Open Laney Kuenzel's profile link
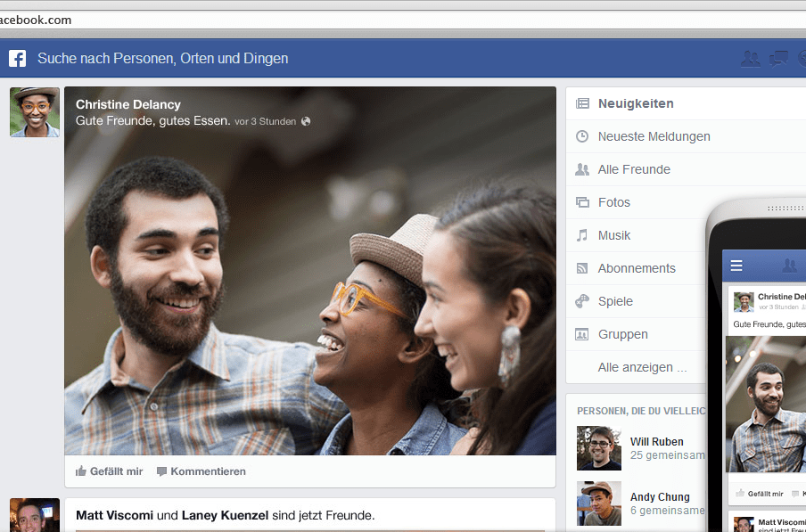This screenshot has width=806, height=532. point(226,515)
